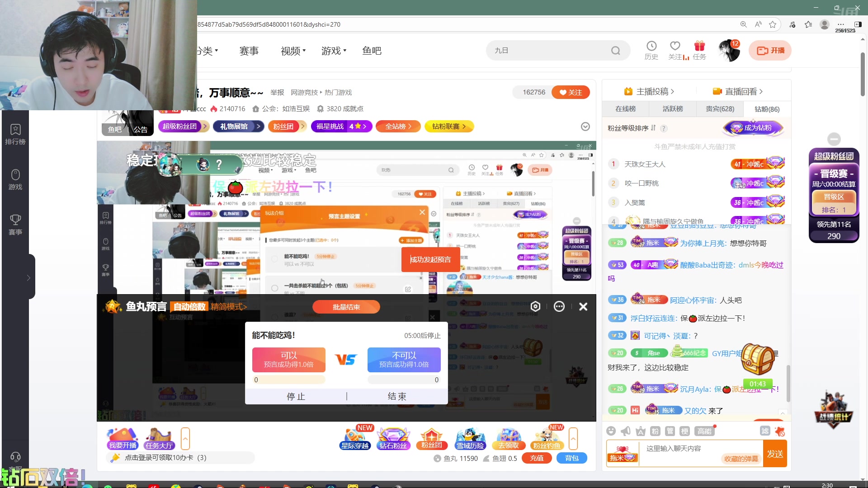
Task: Open the 战绩统计 widget
Action: pyautogui.click(x=834, y=409)
